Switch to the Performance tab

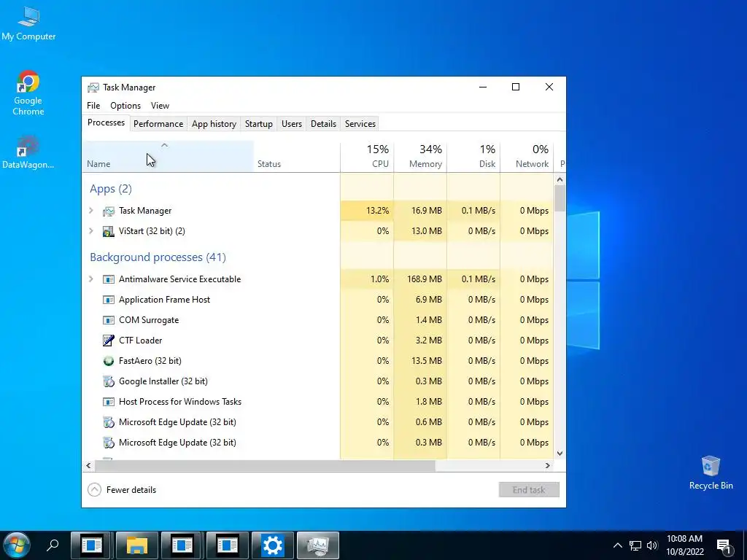tap(158, 124)
